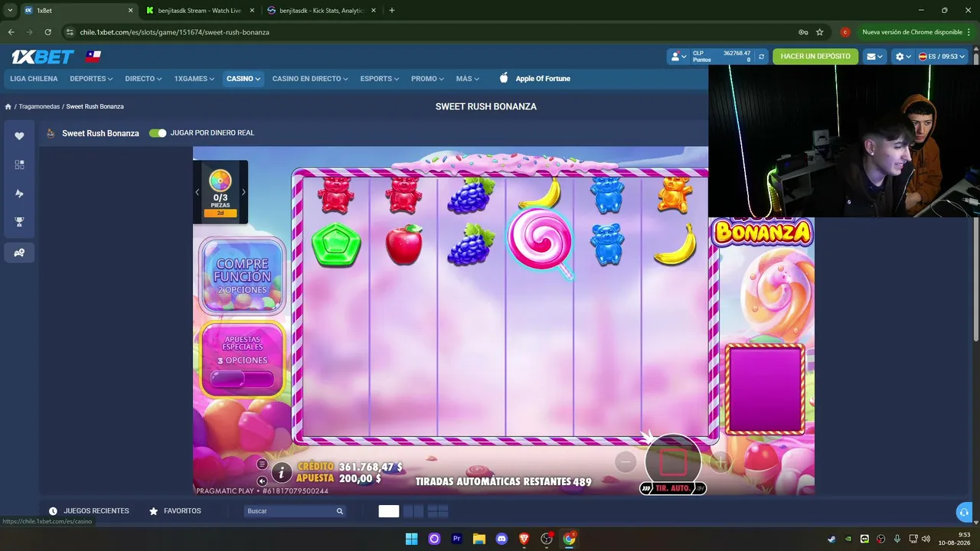Switch to the Kick Stats Analytics tab
This screenshot has height=551, width=980.
pyautogui.click(x=322, y=11)
